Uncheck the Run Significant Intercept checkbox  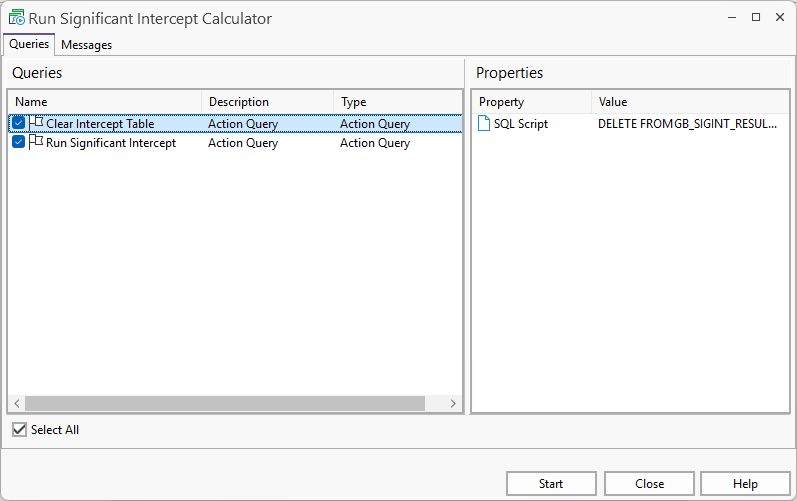pos(18,143)
